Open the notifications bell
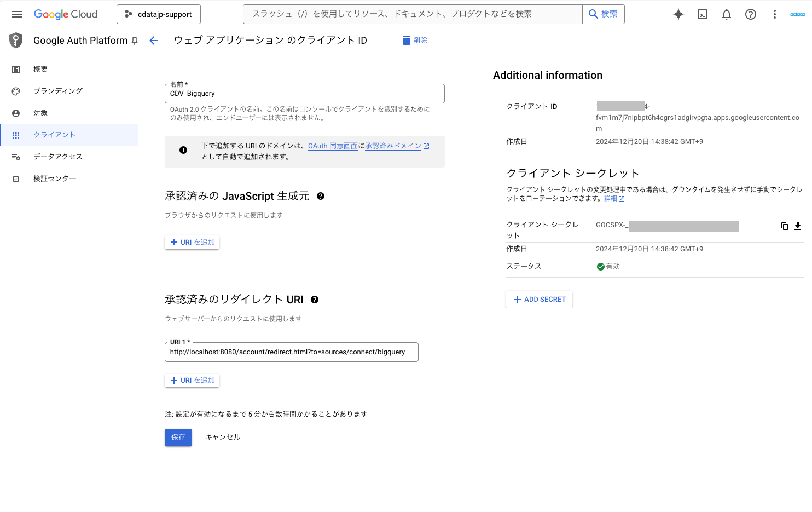This screenshot has height=512, width=812. 727,14
